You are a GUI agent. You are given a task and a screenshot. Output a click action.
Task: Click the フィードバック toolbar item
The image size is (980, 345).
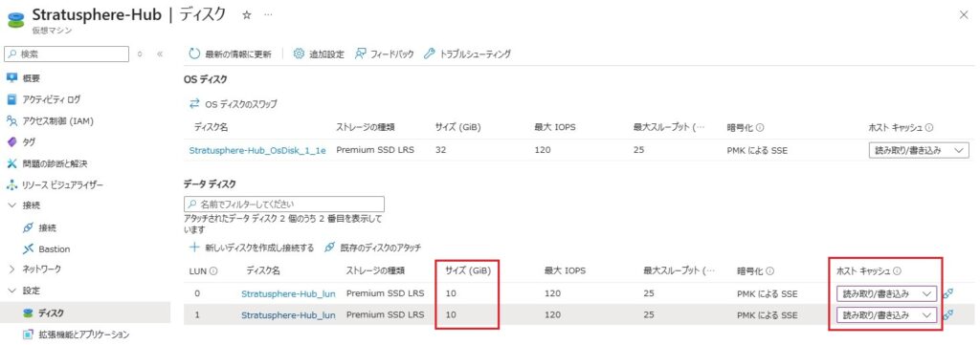385,54
